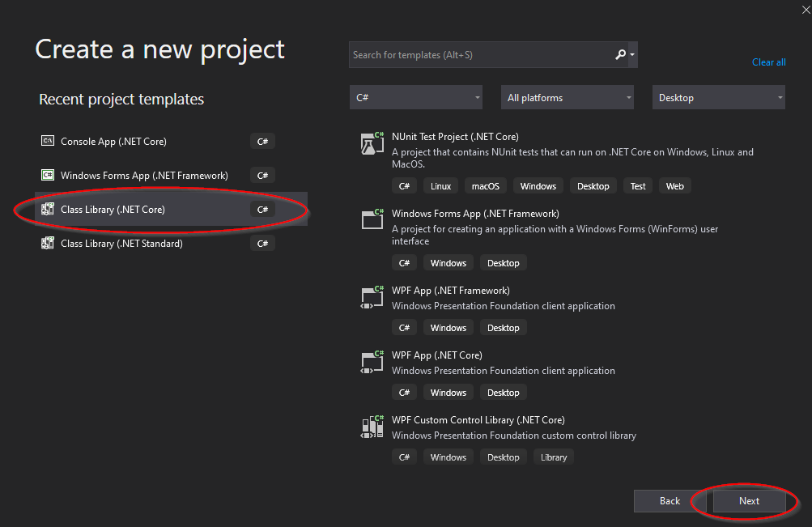Click the macOS tag under NUnit Test Project
Viewport: 812px width, 527px height.
[x=485, y=186]
